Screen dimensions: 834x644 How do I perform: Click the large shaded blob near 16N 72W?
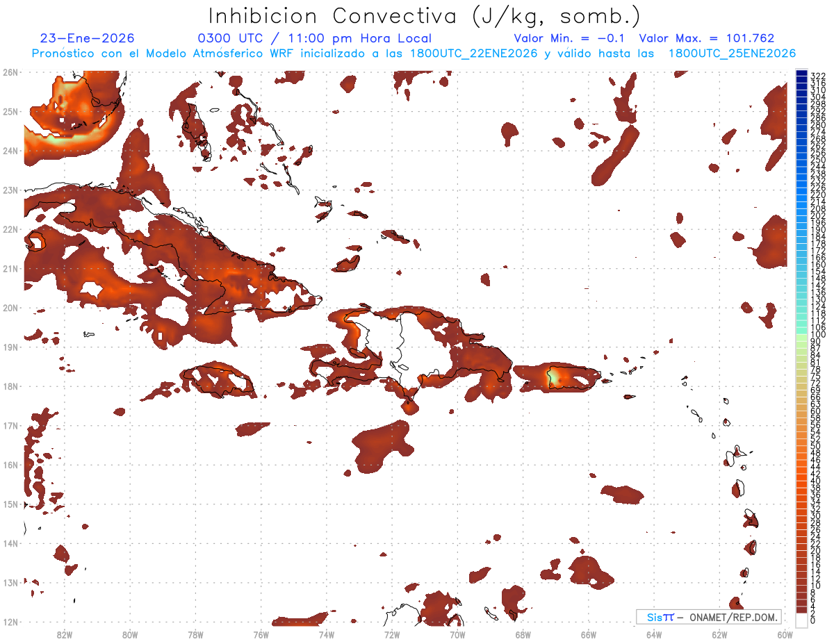click(382, 447)
